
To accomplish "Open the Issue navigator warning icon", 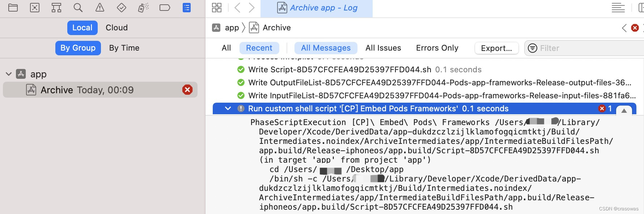I will click(x=100, y=8).
